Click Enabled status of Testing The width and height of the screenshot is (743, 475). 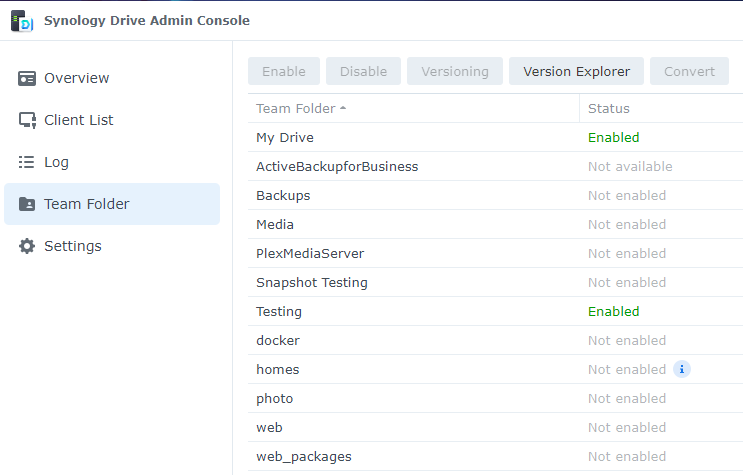pos(614,311)
